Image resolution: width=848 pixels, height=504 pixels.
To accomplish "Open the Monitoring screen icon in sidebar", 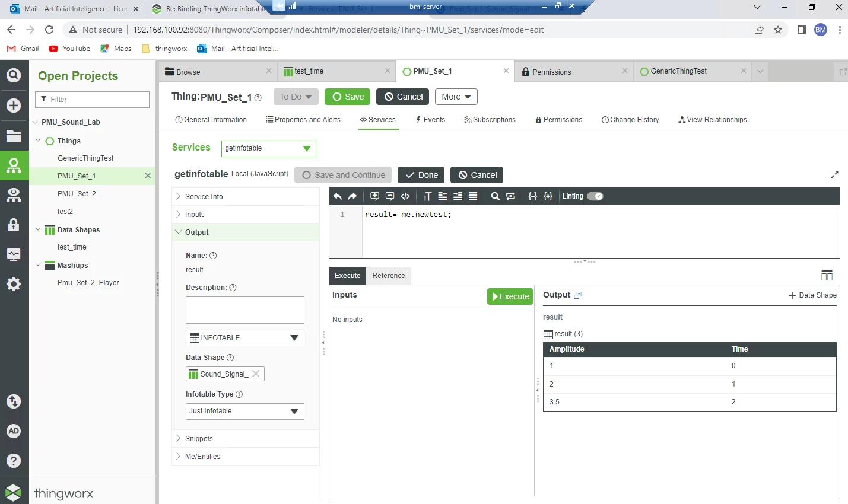I will 14,254.
